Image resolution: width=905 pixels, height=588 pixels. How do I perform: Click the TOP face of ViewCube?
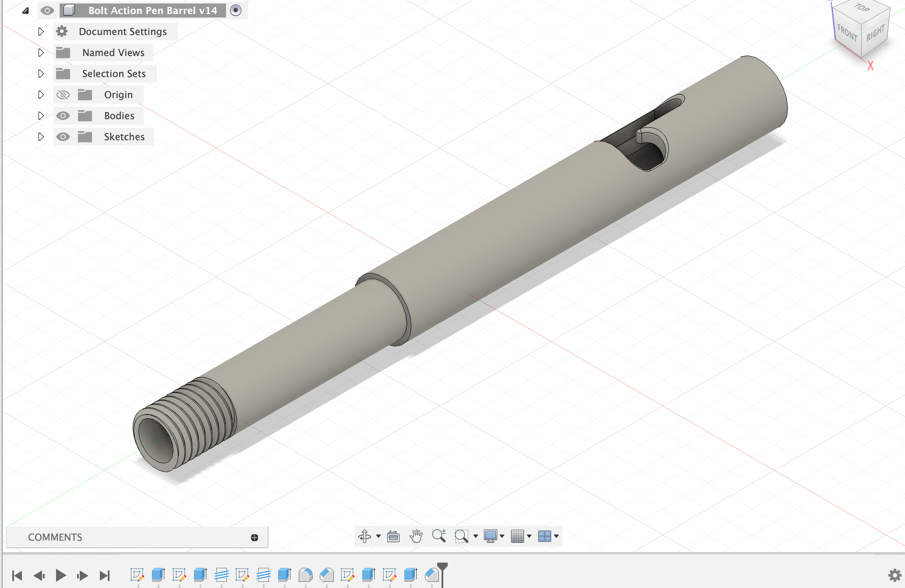[862, 8]
